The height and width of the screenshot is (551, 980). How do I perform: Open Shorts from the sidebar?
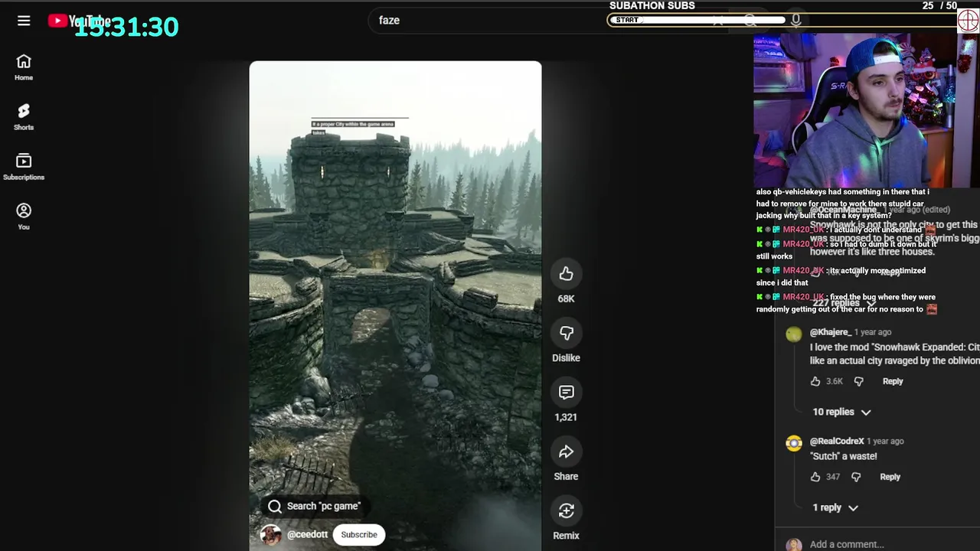click(24, 117)
